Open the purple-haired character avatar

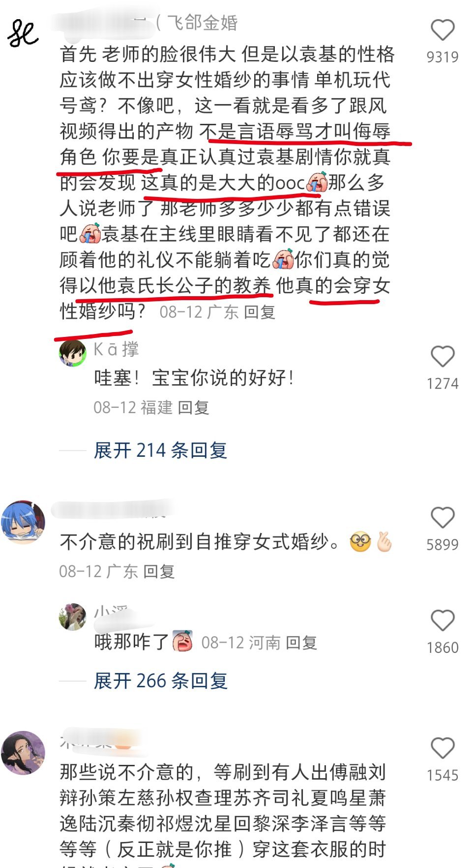click(x=23, y=753)
